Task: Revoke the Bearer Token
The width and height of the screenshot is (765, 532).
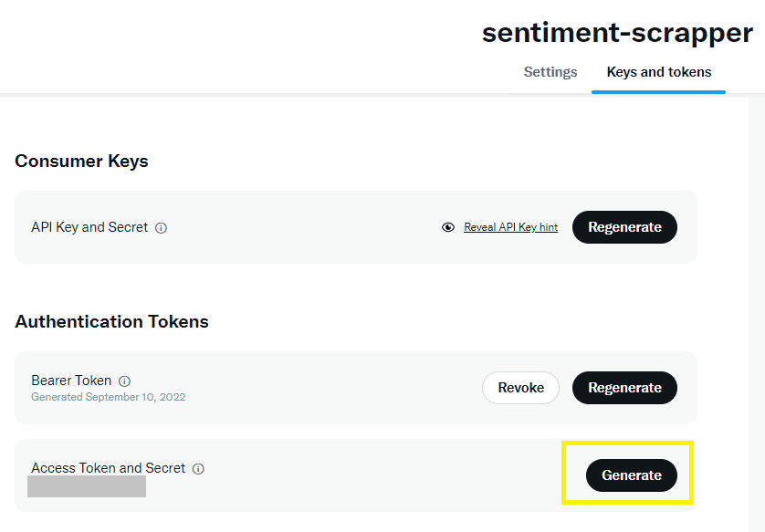Action: pos(520,388)
